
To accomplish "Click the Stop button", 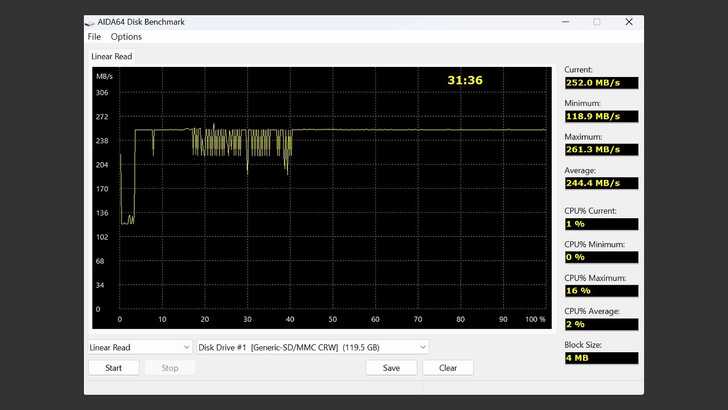I will click(170, 368).
